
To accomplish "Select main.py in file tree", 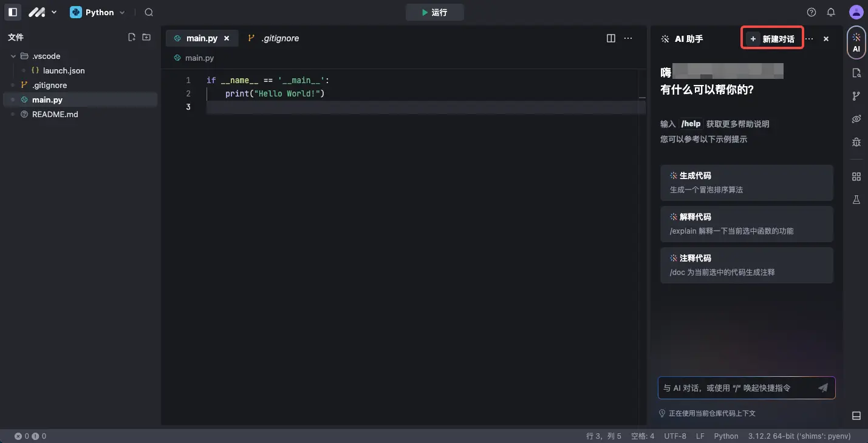I will point(79,100).
